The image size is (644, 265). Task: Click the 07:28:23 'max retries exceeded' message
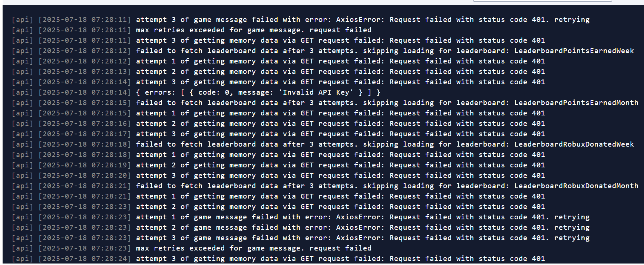tap(254, 248)
